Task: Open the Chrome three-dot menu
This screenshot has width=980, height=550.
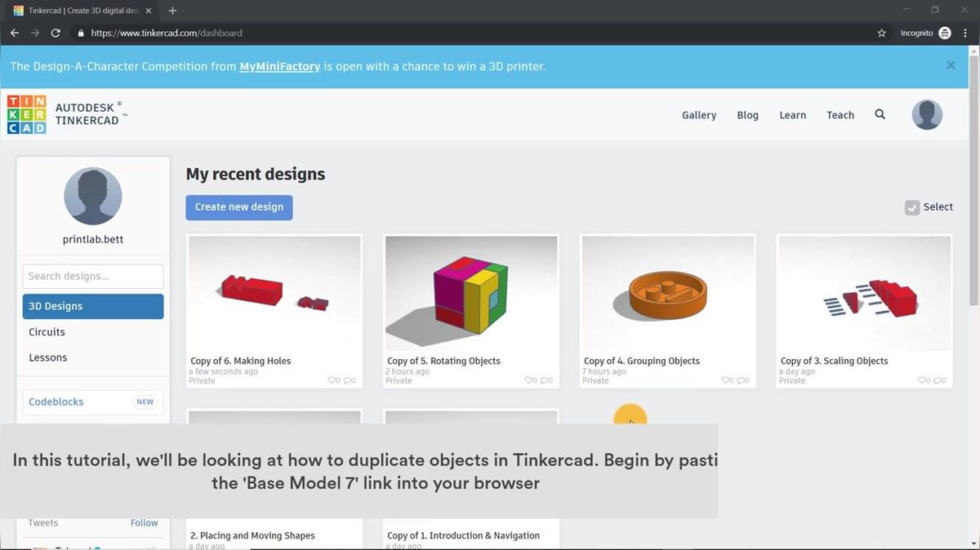Action: [966, 33]
